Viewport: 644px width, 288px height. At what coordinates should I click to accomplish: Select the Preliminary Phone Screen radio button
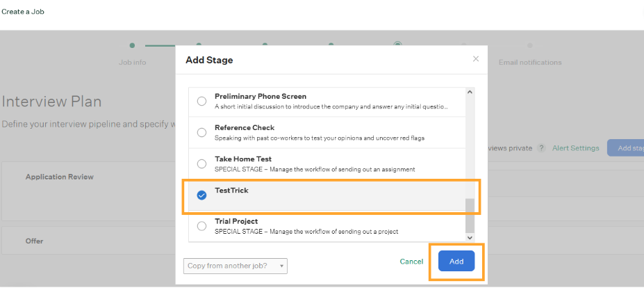201,102
